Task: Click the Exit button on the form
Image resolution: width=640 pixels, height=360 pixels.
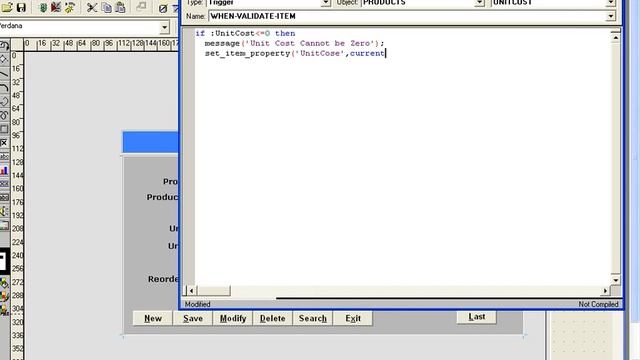Action: tap(353, 318)
